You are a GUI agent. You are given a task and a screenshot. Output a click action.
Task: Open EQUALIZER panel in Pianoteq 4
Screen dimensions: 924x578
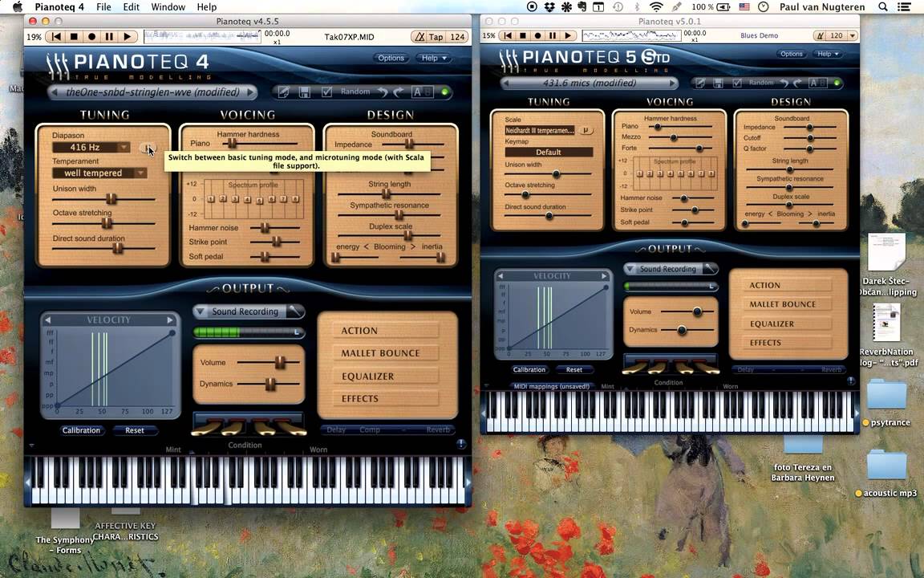pos(386,377)
